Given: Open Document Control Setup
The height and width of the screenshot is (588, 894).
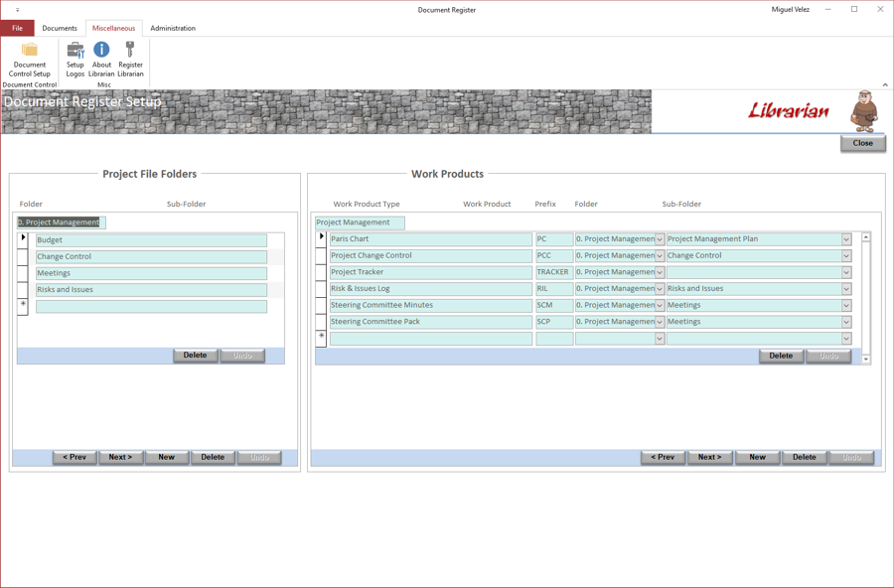Looking at the screenshot, I should 30,60.
